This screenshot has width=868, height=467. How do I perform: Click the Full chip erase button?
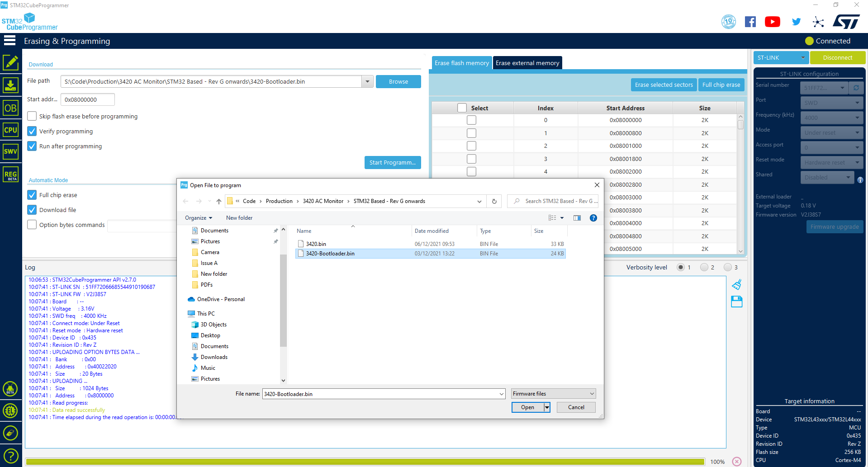(721, 85)
